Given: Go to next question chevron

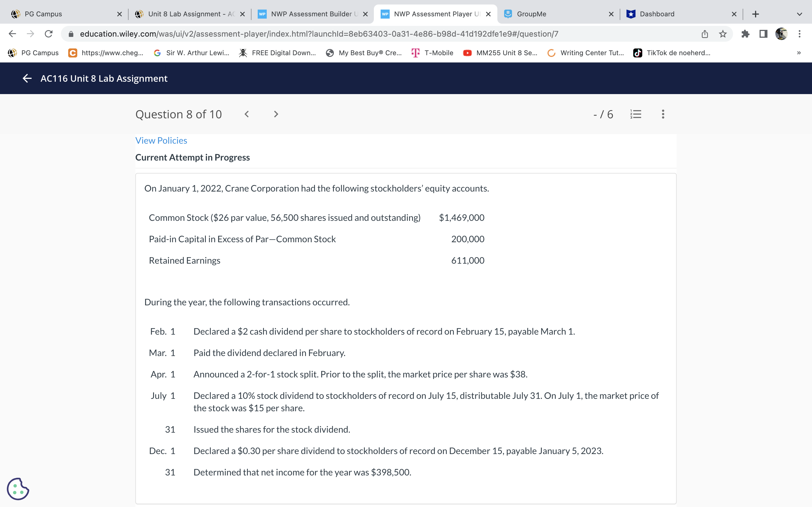Looking at the screenshot, I should [x=276, y=114].
